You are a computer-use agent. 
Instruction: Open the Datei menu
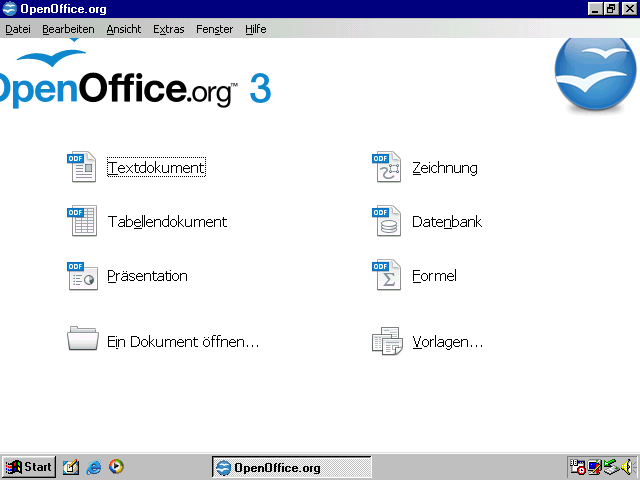pos(18,29)
